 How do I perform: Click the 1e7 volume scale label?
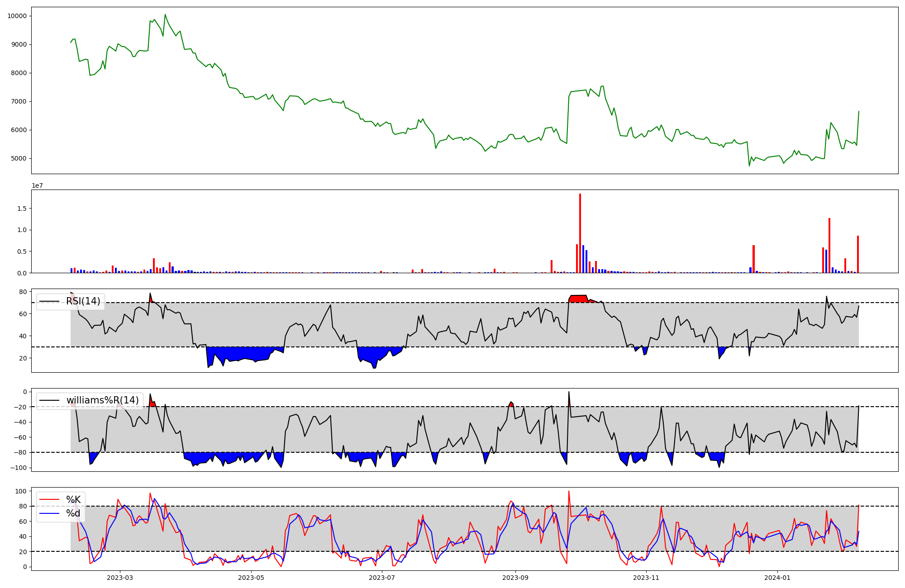pos(37,185)
